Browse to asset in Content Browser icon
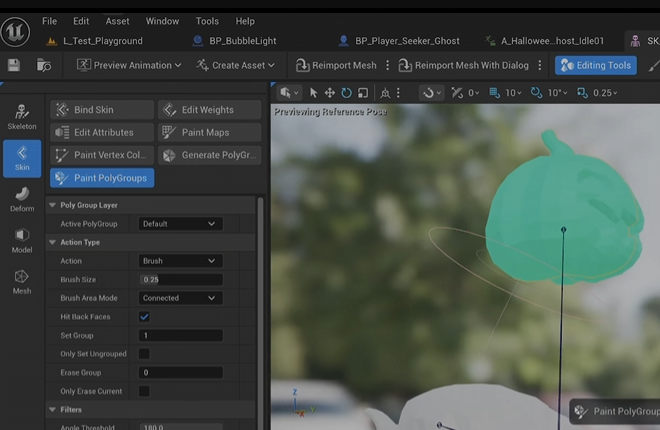 coord(44,65)
